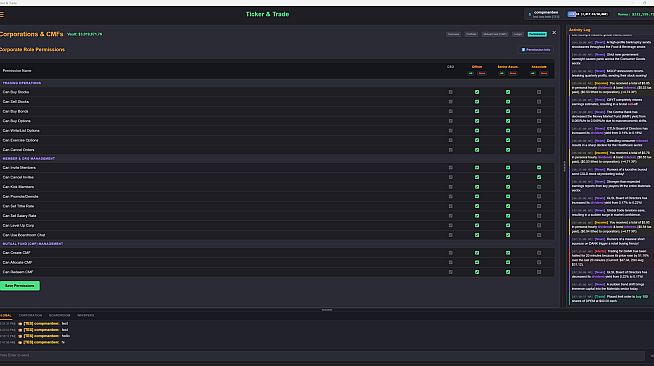The width and height of the screenshot is (654, 366).
Task: Toggle Officer checkbox for Can Write/List Options
Action: coord(477,130)
